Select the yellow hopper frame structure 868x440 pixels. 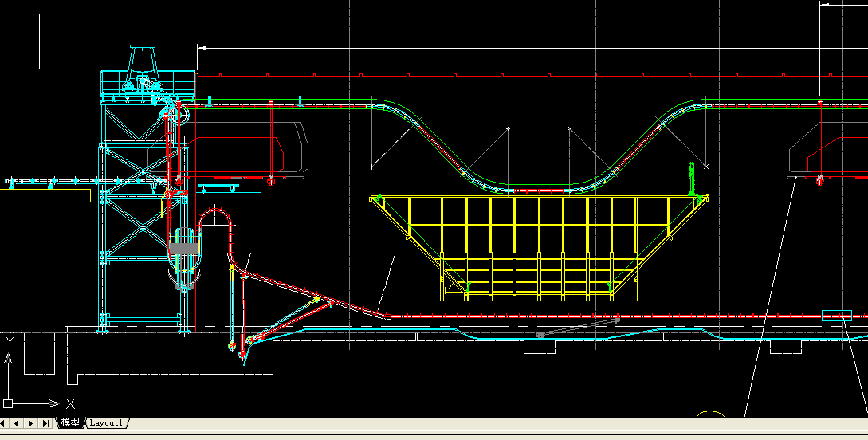[x=538, y=239]
